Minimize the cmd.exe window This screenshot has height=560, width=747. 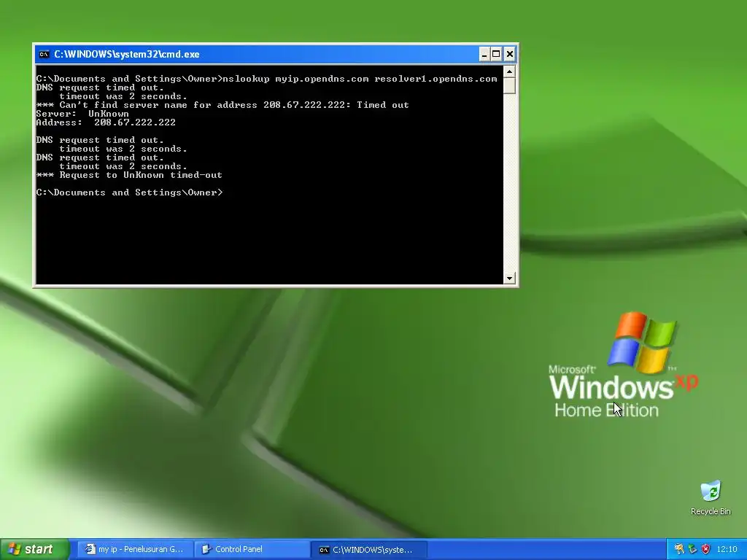pyautogui.click(x=484, y=54)
